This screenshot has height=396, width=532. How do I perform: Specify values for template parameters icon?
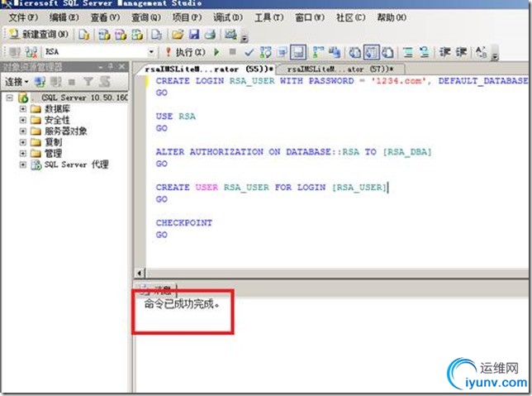click(x=481, y=52)
